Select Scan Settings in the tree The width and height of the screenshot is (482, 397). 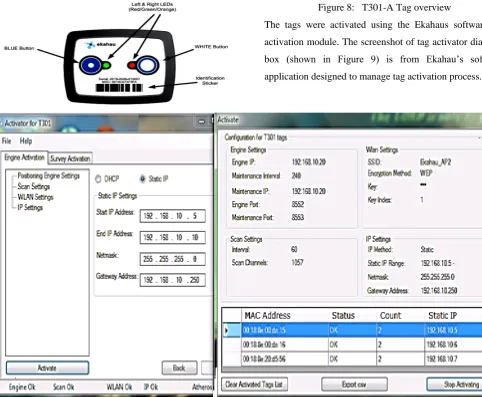click(34, 186)
